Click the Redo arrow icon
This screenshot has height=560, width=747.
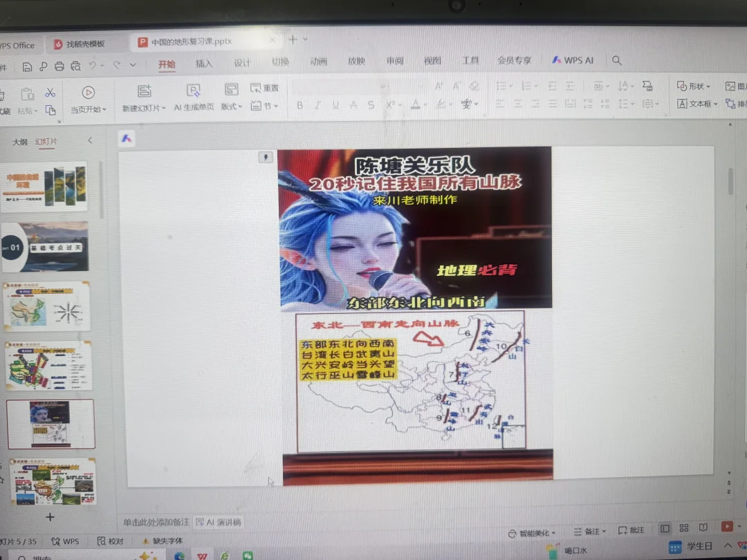coord(117,65)
